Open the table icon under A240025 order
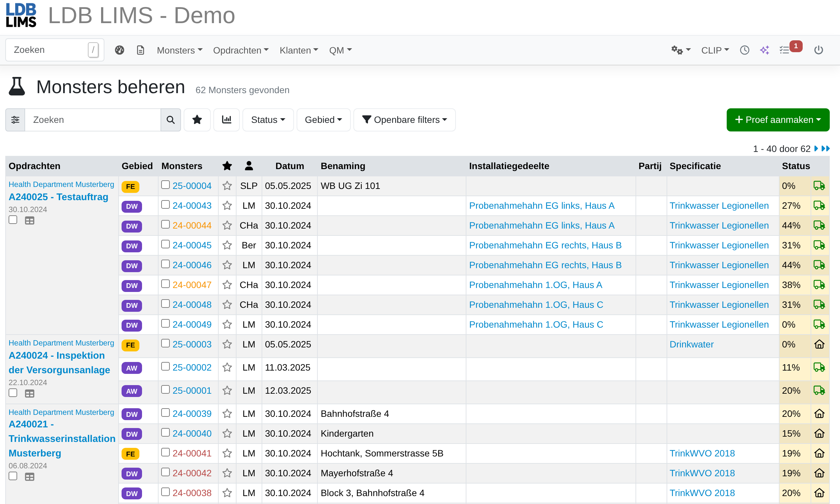Image resolution: width=840 pixels, height=504 pixels. 29,221
